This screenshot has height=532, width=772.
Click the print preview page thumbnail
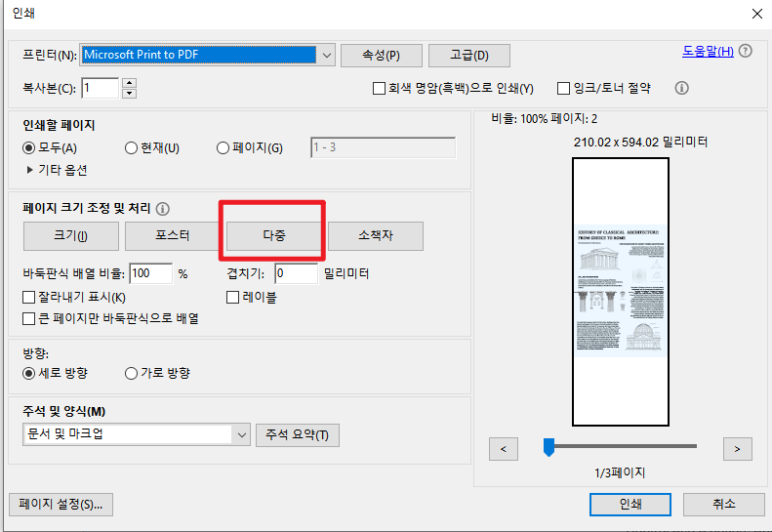621,292
